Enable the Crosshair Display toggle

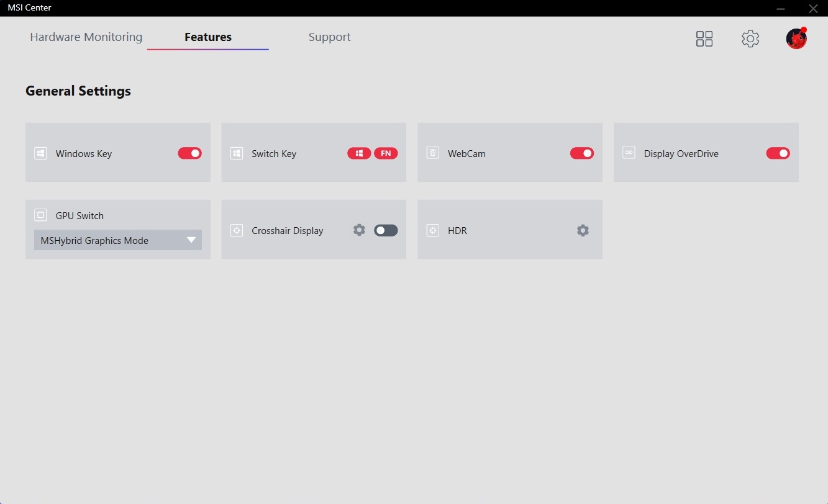(386, 230)
